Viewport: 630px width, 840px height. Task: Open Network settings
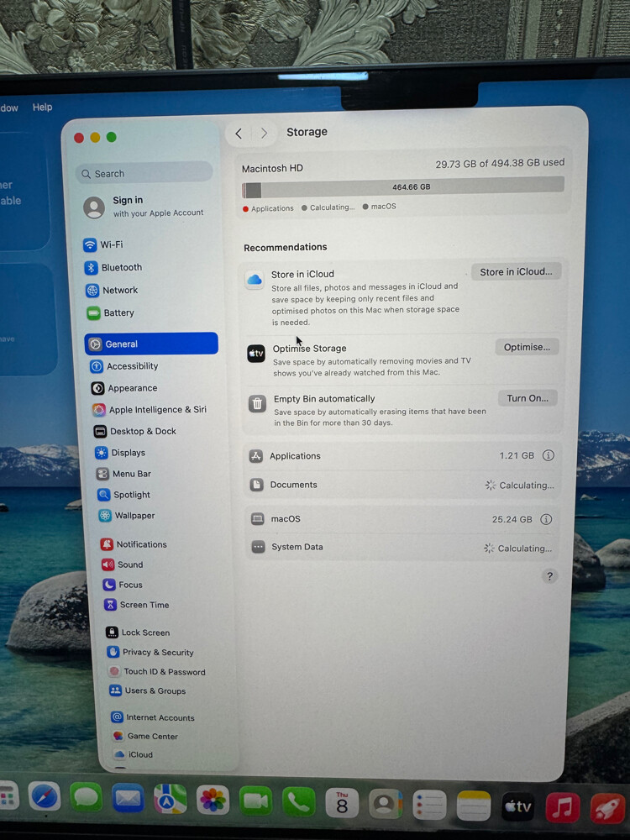(x=112, y=290)
